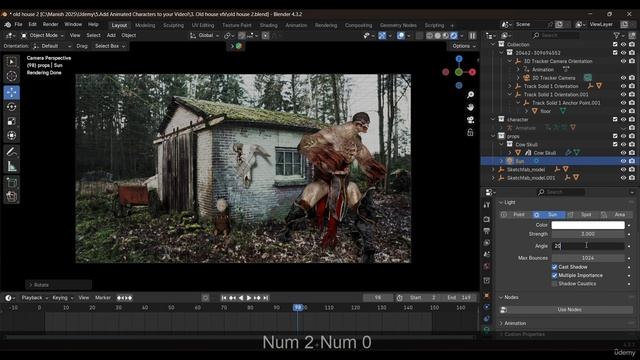Select the Cursor tool in the left toolbar
The height and width of the screenshot is (360, 640).
pos(11,76)
